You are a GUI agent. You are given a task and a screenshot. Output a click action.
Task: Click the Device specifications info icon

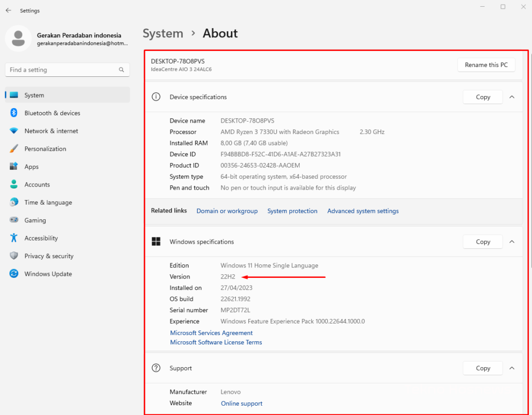click(x=156, y=97)
